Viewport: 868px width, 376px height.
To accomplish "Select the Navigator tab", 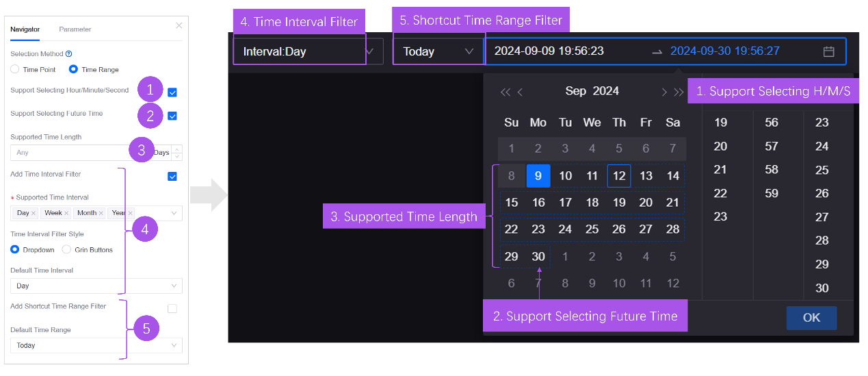I will click(25, 29).
